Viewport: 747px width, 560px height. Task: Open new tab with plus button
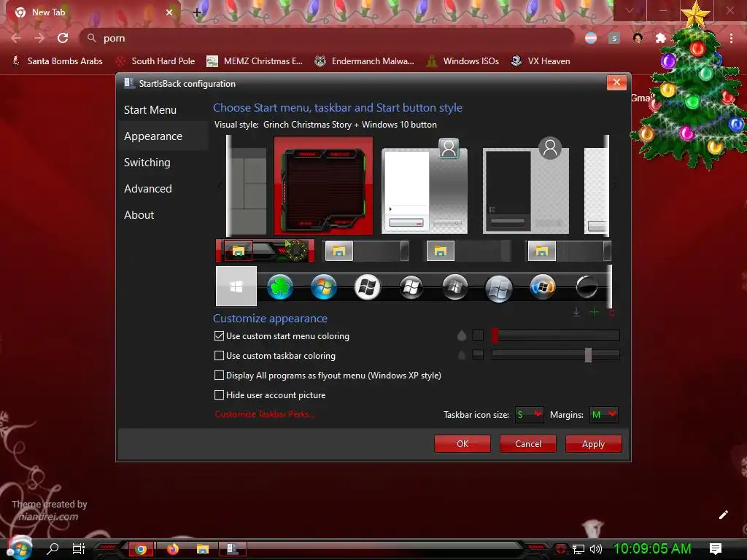coord(197,13)
